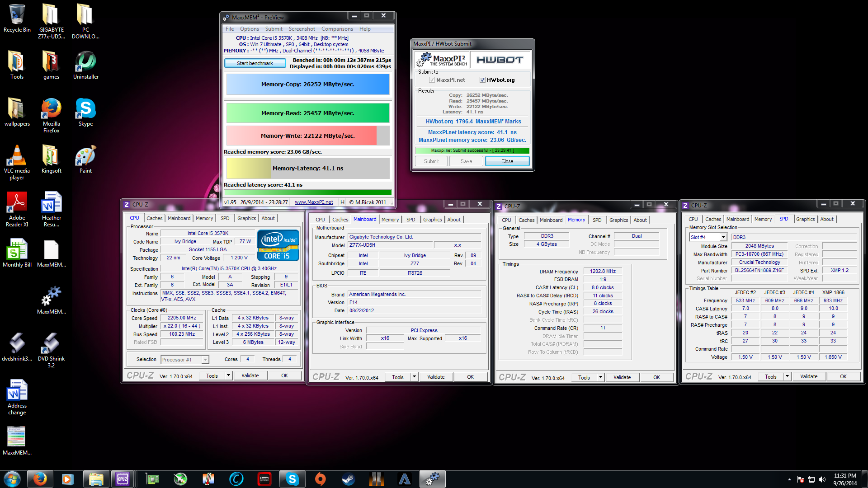Open the Monthly Bill spreadsheet icon
Screen dimensions: 868x488
(17, 253)
